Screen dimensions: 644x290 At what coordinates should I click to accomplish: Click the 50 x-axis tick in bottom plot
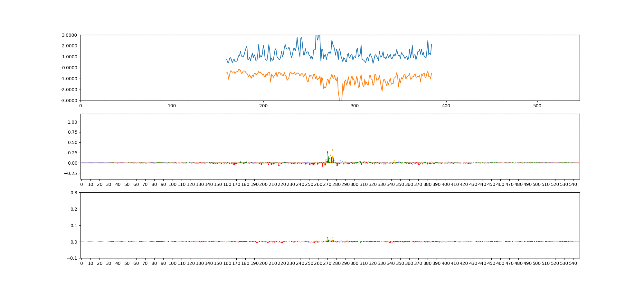pos(127,263)
